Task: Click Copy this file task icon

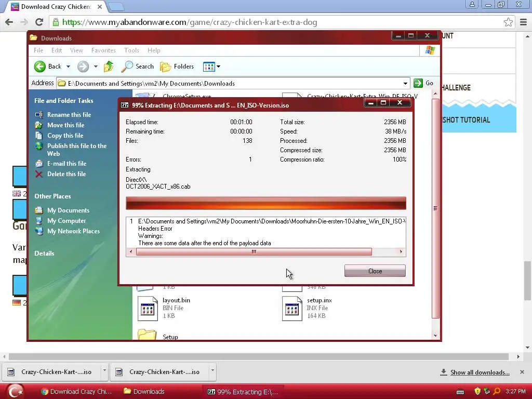Action: [39, 136]
